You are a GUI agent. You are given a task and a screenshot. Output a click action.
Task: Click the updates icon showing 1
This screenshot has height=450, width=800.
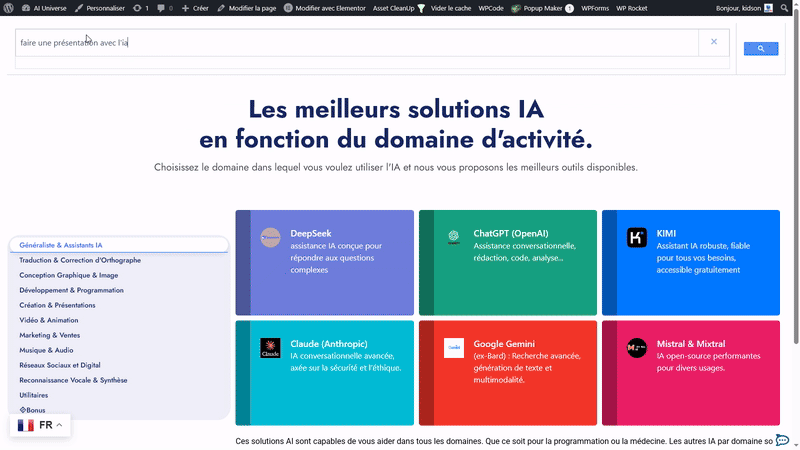(x=141, y=8)
